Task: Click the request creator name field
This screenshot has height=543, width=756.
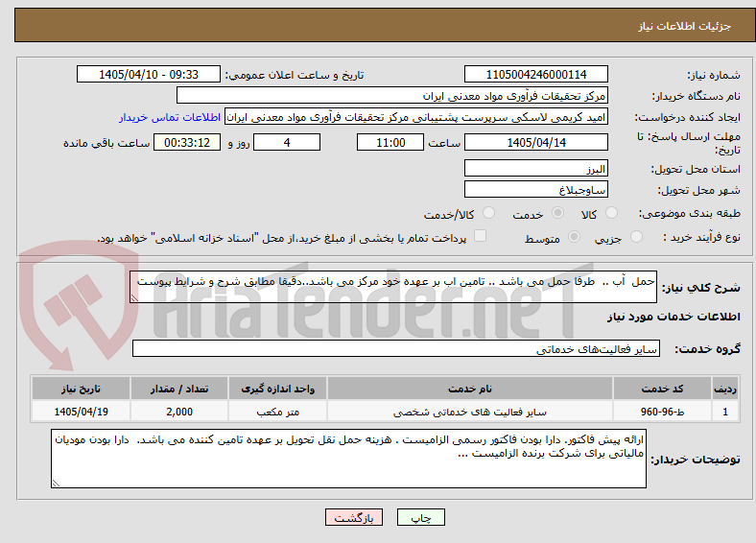Action: (x=416, y=117)
